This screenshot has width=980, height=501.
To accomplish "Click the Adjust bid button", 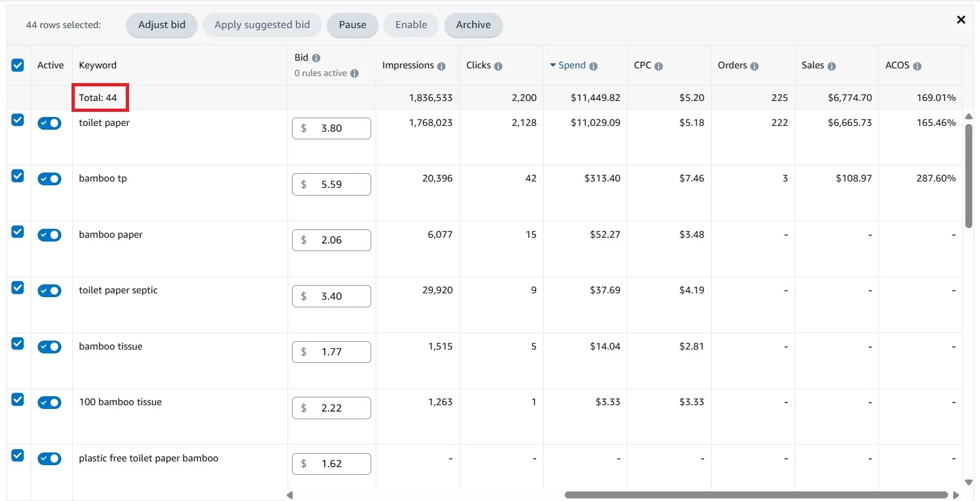I will 162,25.
